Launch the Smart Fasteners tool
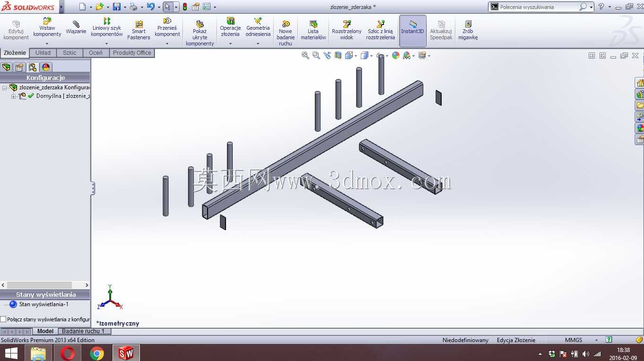 pos(139,30)
